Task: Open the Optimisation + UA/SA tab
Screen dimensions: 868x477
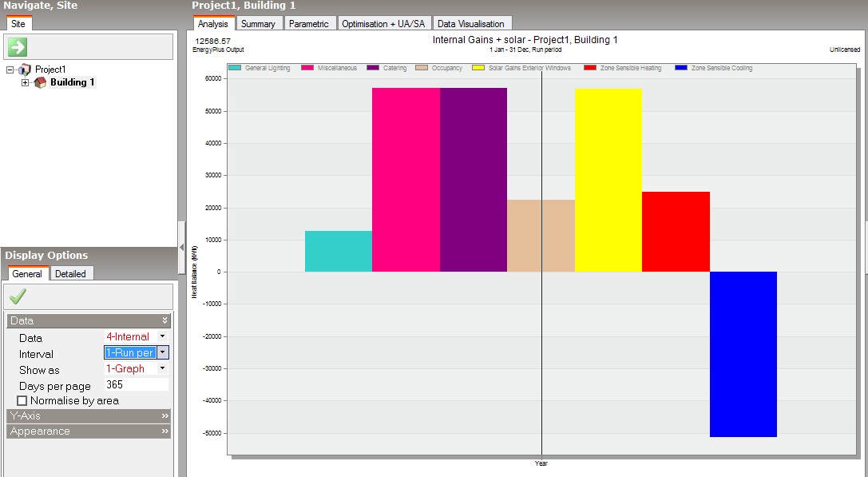Action: point(383,24)
